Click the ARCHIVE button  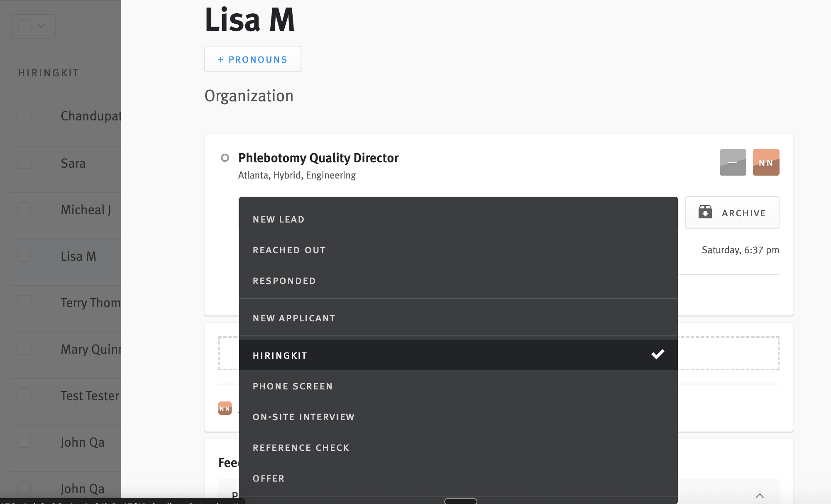(x=732, y=213)
